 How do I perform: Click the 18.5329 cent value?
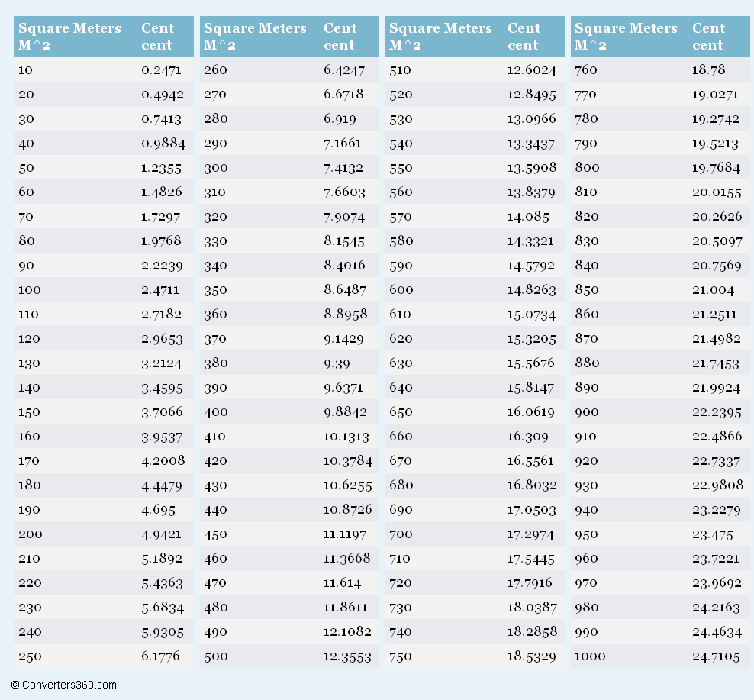point(531,656)
